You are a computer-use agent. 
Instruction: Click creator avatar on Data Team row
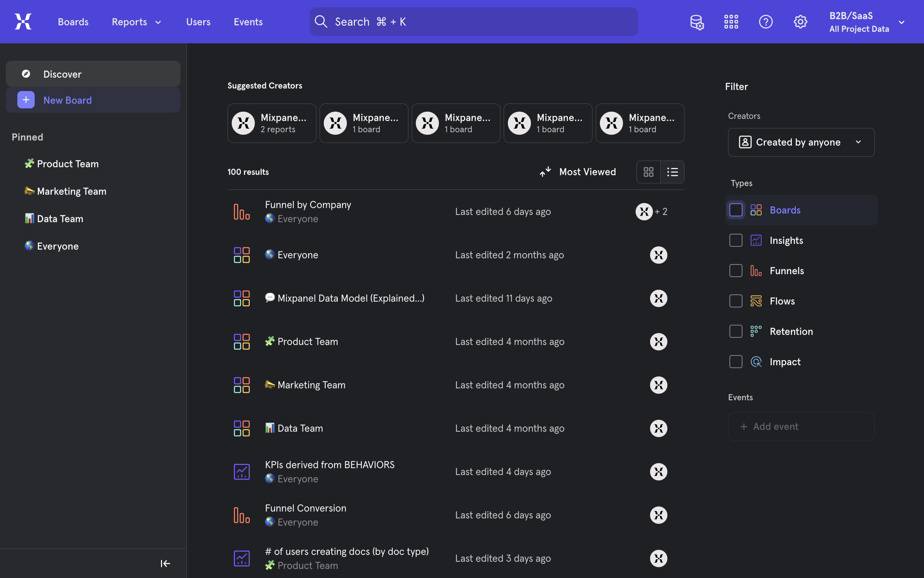tap(659, 428)
